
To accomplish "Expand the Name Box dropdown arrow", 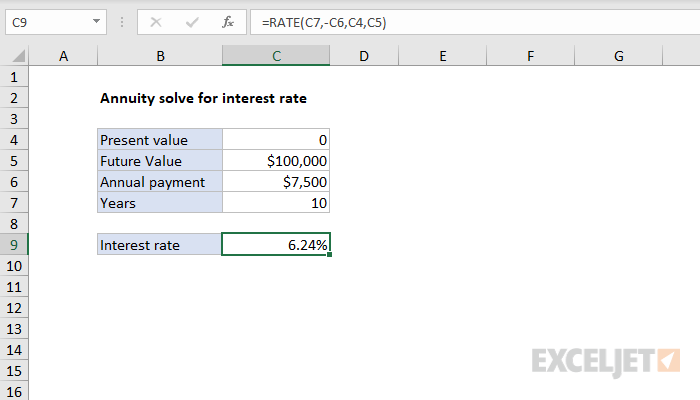I will click(96, 21).
